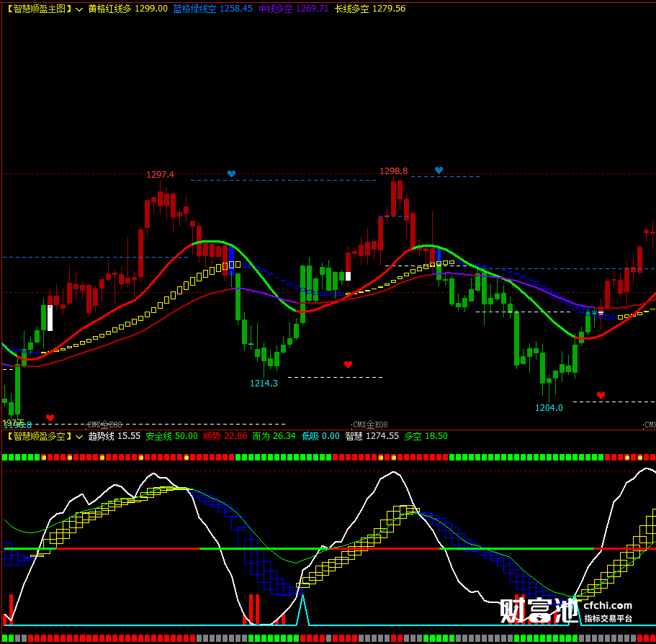This screenshot has height=644, width=656.
Task: Click the blue heart marker beside the 1298.8 label
Action: [x=439, y=171]
